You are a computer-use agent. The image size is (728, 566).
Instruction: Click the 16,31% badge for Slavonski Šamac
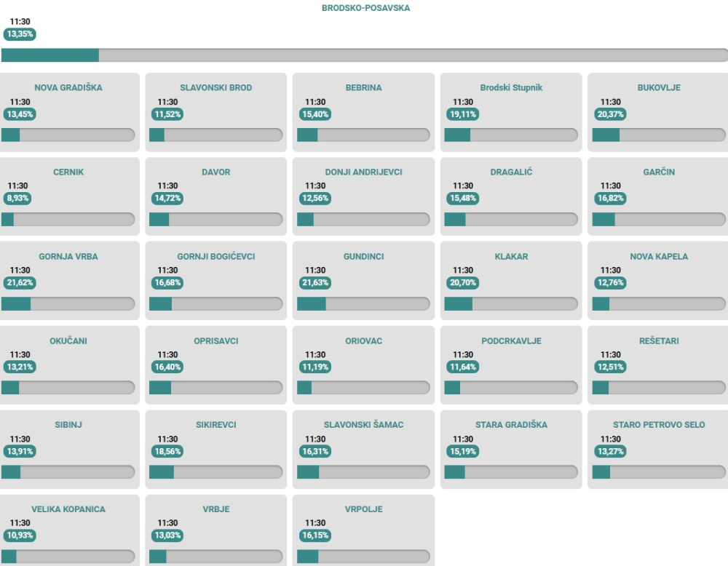click(x=315, y=451)
